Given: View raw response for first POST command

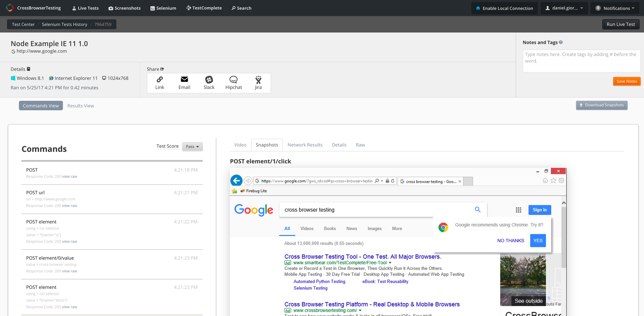Looking at the screenshot, I should [69, 177].
